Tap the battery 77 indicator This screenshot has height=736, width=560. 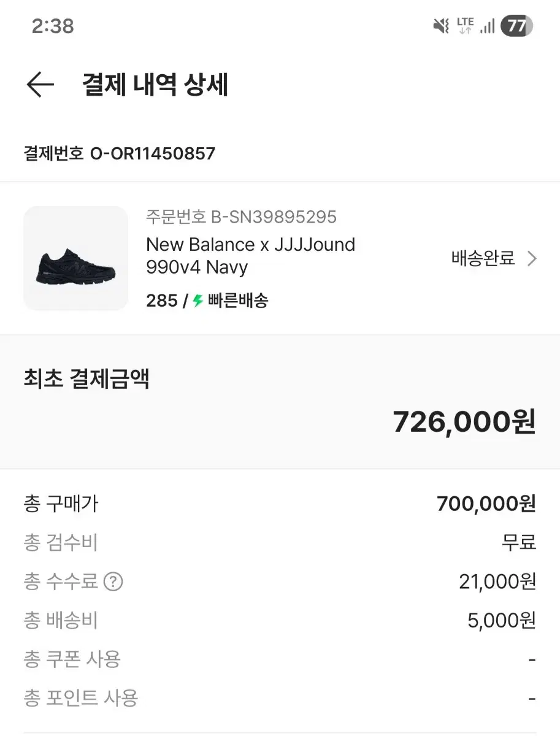[x=516, y=26]
